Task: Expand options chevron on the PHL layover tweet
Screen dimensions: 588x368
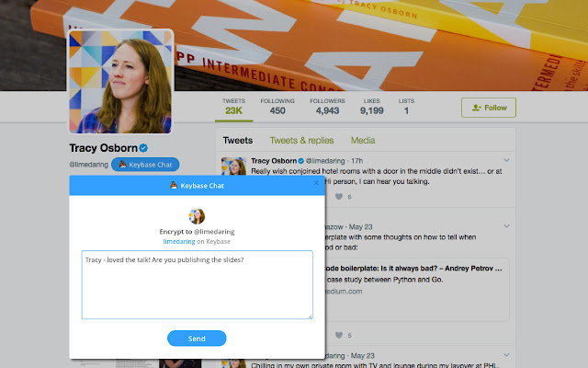Action: [x=506, y=355]
